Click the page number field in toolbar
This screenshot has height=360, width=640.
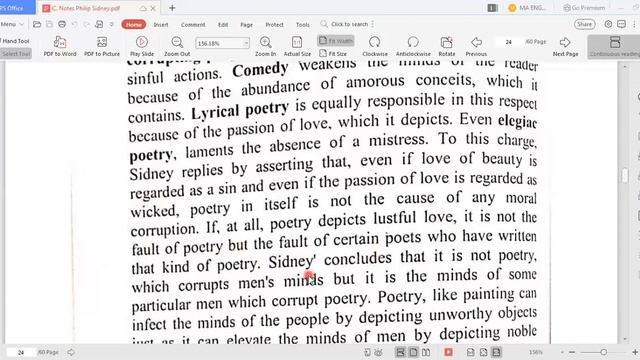(509, 42)
